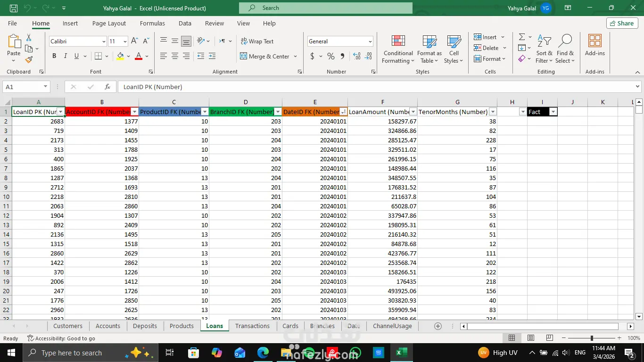Image resolution: width=644 pixels, height=362 pixels.
Task: Click the new sheet plus button
Action: (438, 326)
